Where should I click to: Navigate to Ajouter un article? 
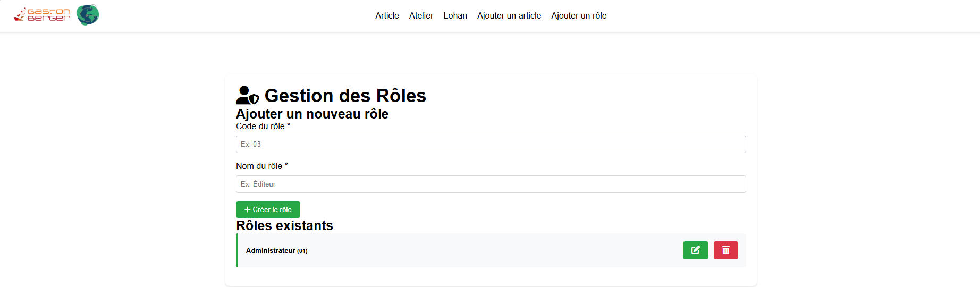(509, 16)
